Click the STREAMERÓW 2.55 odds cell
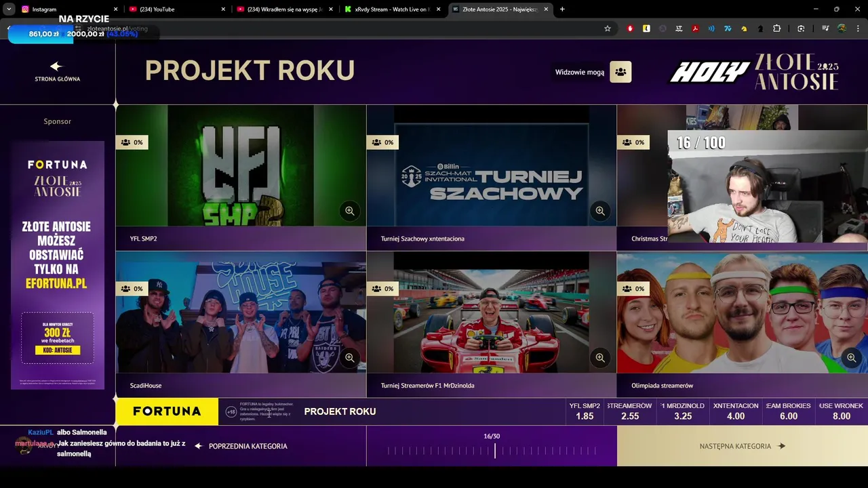The image size is (868, 488). click(630, 411)
